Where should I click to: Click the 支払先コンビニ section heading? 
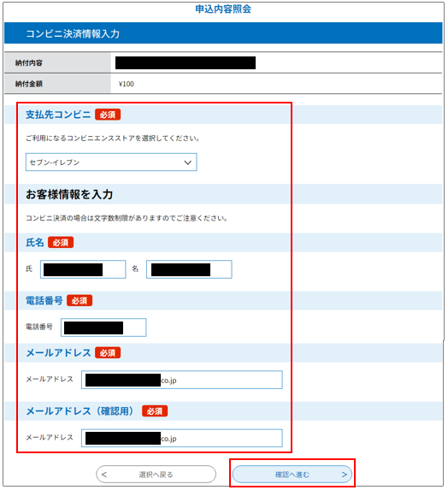(x=58, y=115)
